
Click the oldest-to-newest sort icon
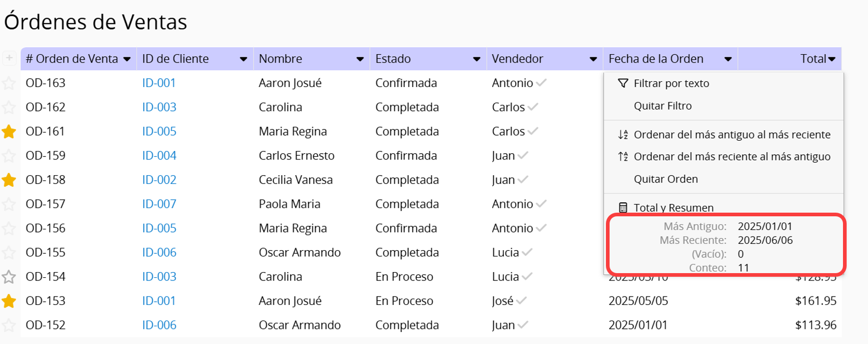623,135
